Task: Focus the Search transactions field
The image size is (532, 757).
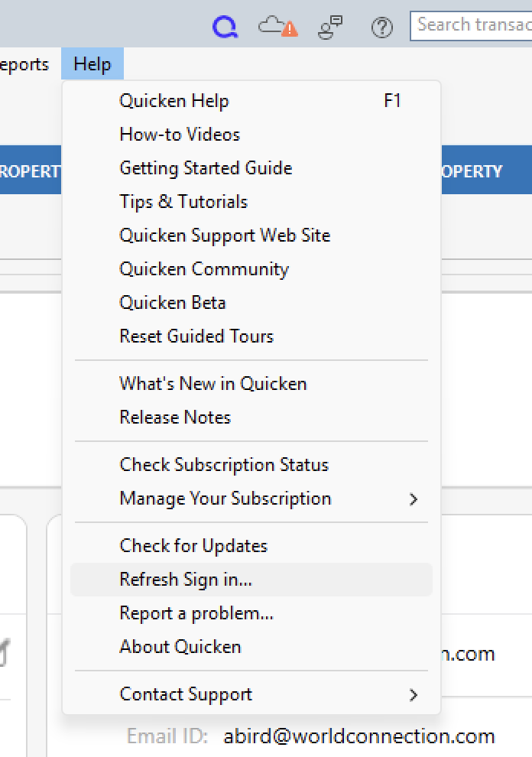Action: point(471,25)
